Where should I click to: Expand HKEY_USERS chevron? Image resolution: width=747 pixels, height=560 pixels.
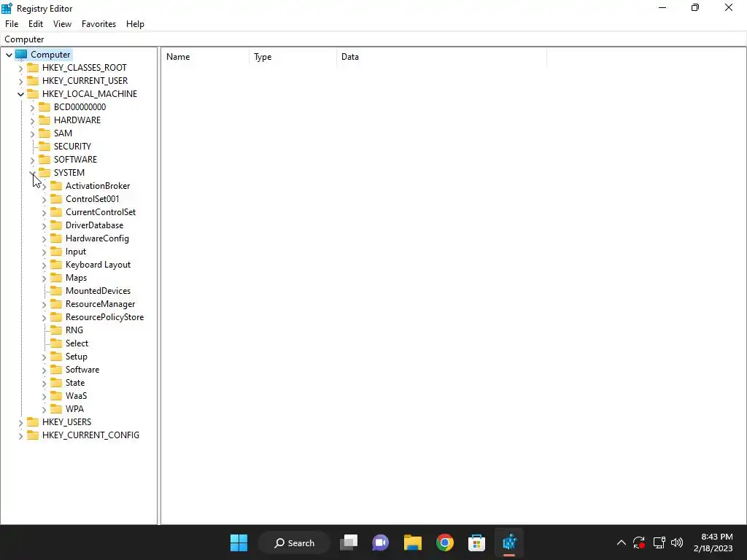20,422
